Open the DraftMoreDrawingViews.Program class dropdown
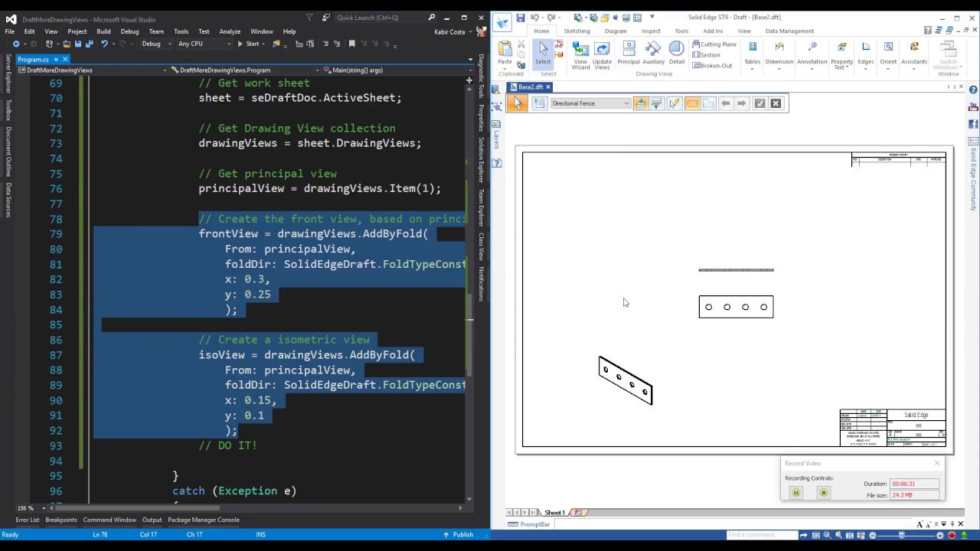 (x=243, y=70)
